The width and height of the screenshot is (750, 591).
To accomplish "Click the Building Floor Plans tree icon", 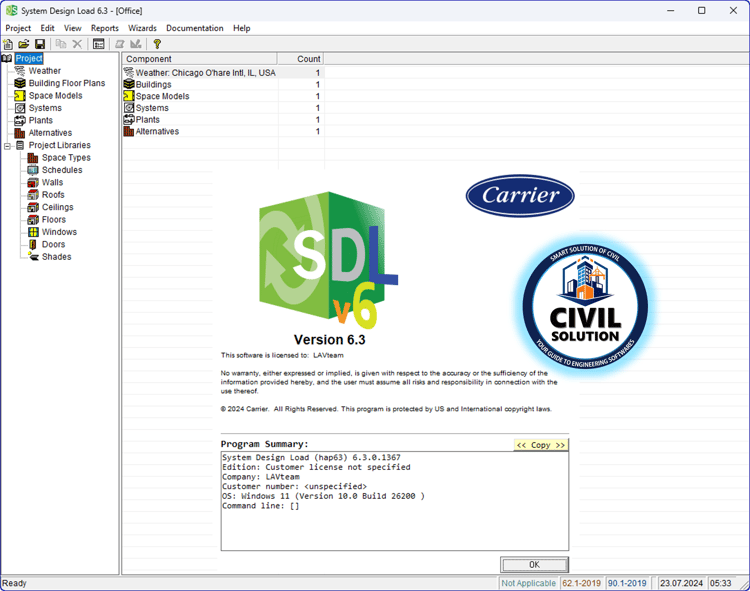I will [x=20, y=83].
